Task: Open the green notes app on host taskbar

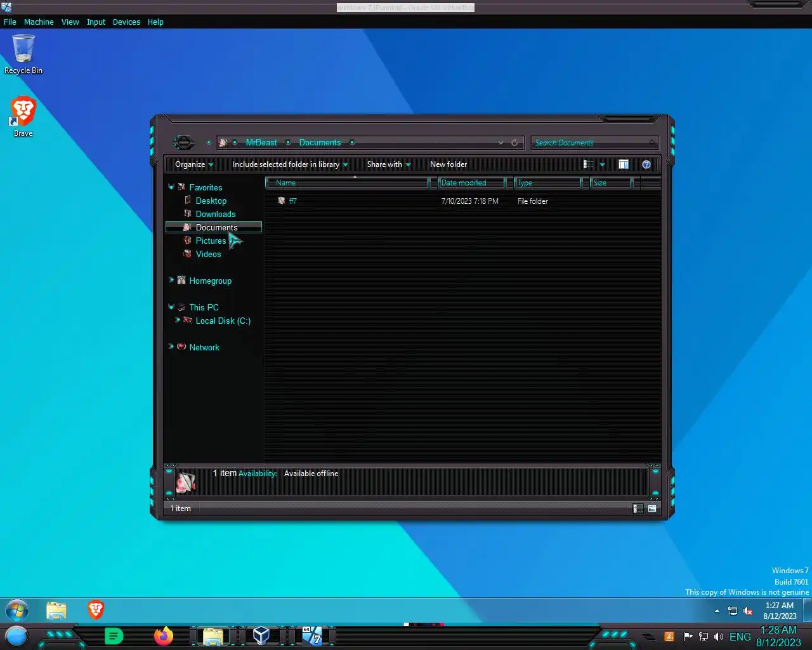Action: (114, 636)
